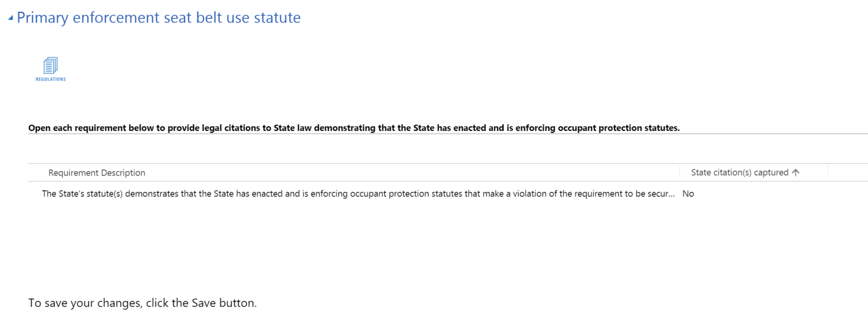Image resolution: width=868 pixels, height=328 pixels.
Task: Click the bold legal citations instruction text
Action: [354, 127]
